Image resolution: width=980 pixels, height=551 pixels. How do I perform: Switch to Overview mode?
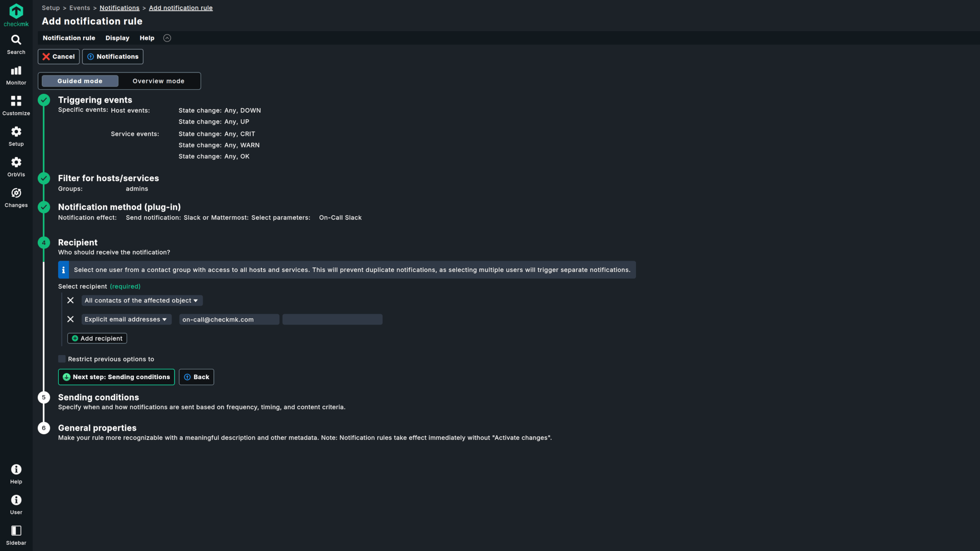(158, 81)
